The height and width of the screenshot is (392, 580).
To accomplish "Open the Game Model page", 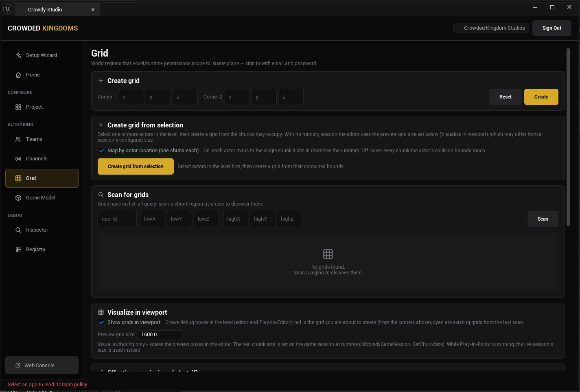I will click(42, 198).
